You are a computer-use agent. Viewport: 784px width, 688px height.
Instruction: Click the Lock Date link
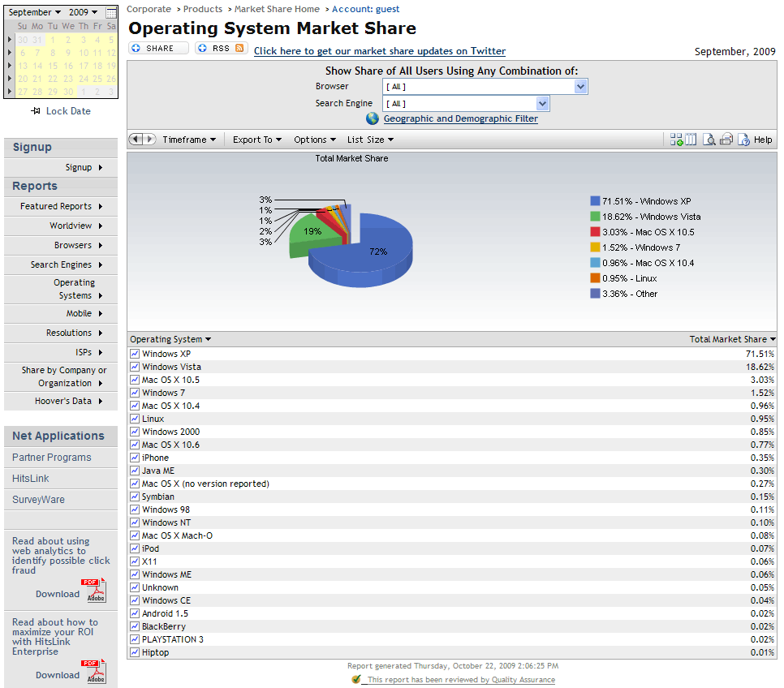(x=68, y=111)
